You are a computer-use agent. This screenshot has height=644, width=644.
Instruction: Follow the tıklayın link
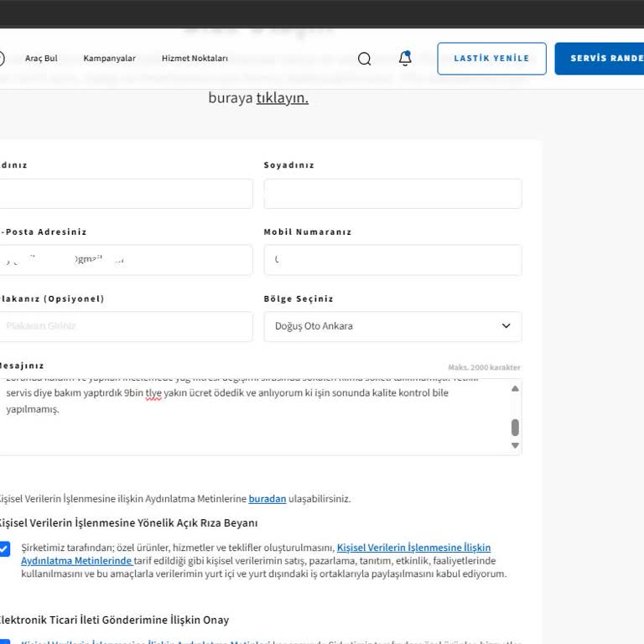tap(282, 98)
